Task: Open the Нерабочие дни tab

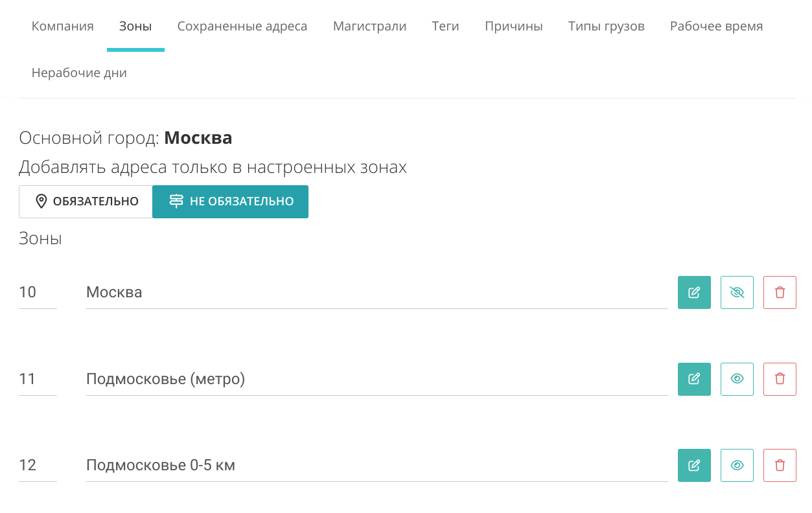Action: click(x=79, y=73)
